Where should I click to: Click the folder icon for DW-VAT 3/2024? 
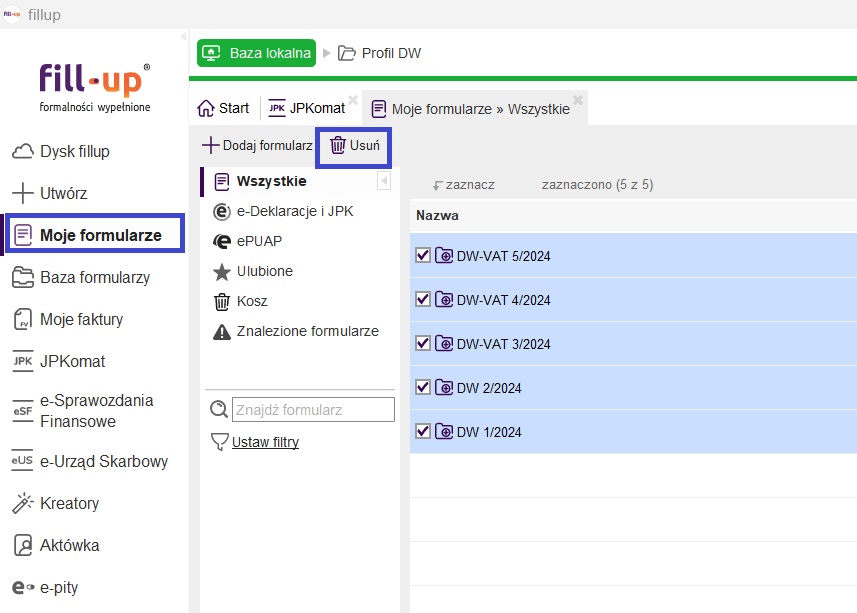point(444,343)
